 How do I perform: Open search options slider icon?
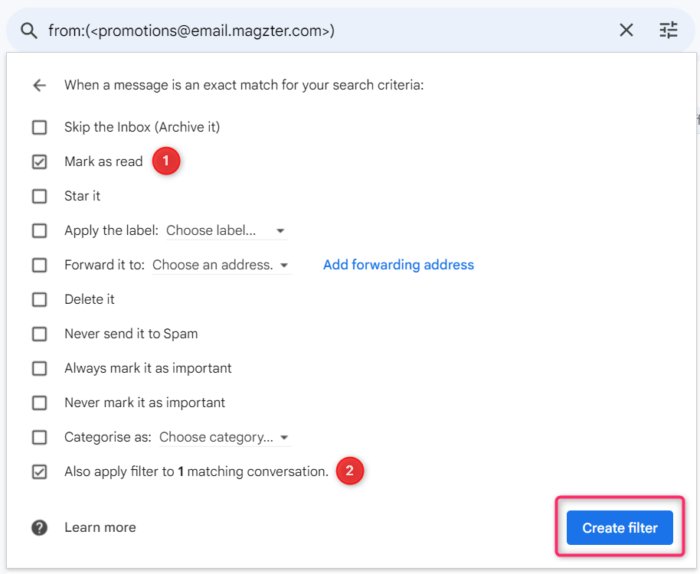[668, 30]
